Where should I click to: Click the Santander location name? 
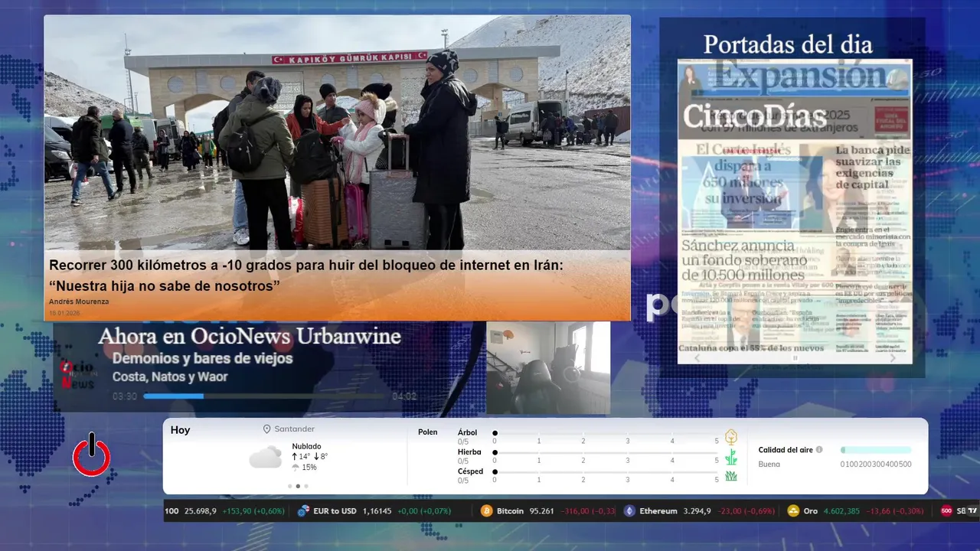[295, 429]
